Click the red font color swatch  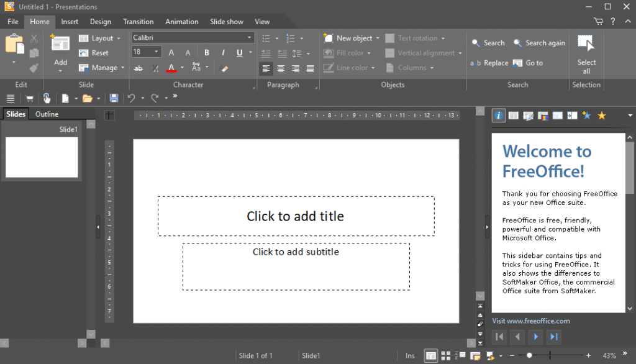(171, 68)
